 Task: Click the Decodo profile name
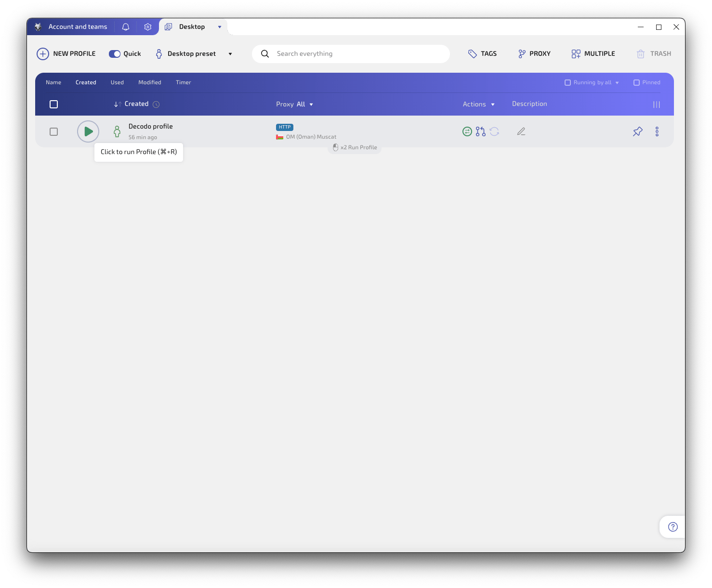150,127
